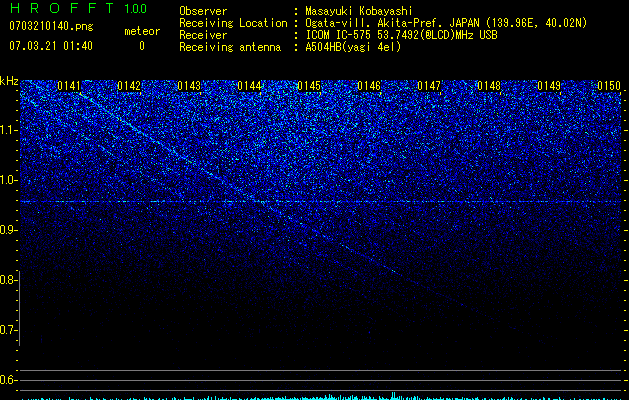Click the 'Observer' field label
This screenshot has height=400, width=629.
pyautogui.click(x=203, y=11)
